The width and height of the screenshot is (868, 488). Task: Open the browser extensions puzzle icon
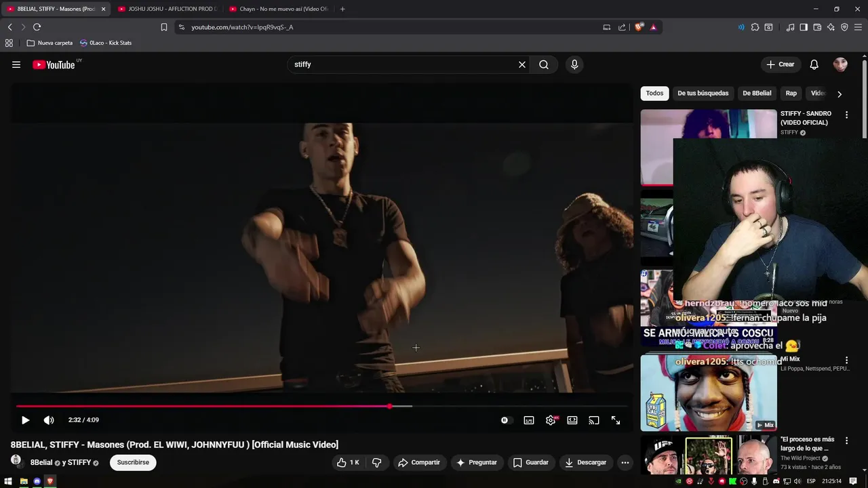click(755, 27)
